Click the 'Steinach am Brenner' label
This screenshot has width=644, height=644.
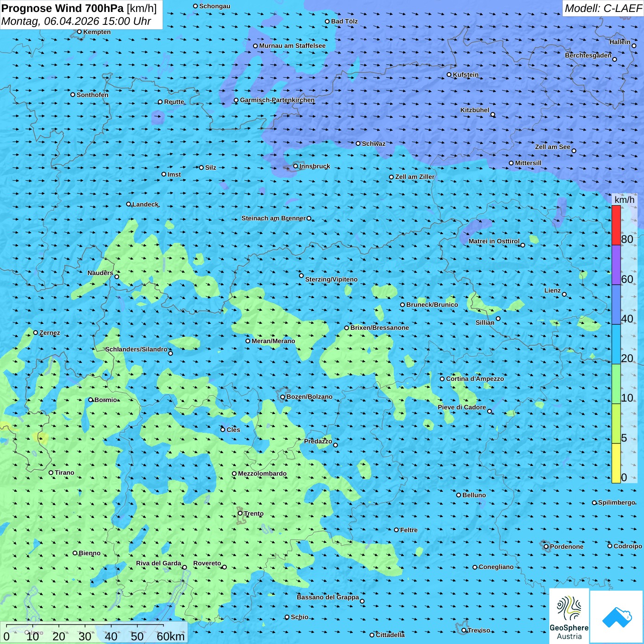pyautogui.click(x=274, y=218)
